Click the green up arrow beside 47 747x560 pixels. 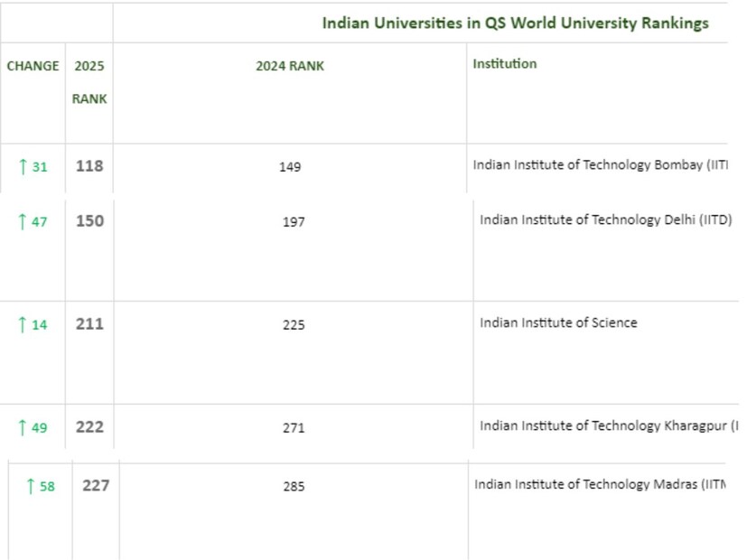(x=23, y=221)
